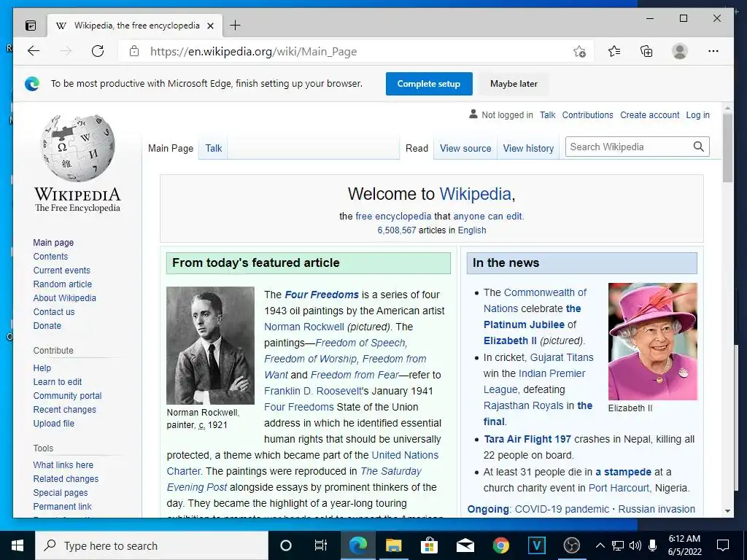The height and width of the screenshot is (560, 747).
Task: Open the Four Freedoms article link
Action: point(322,295)
